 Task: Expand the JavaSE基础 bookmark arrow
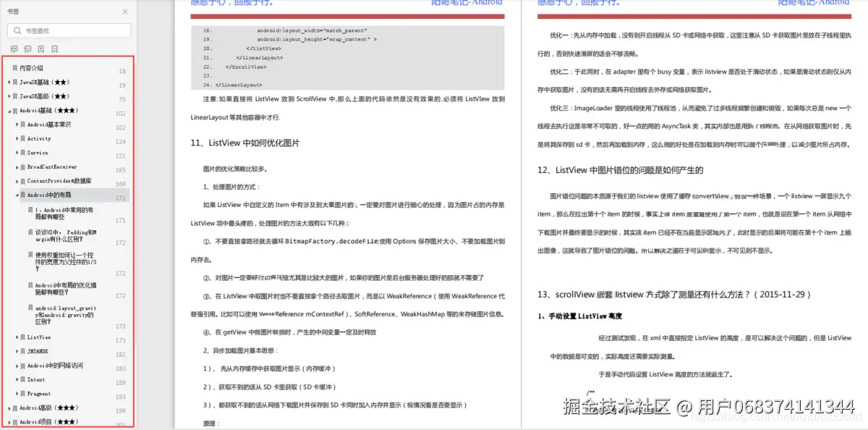(x=9, y=83)
